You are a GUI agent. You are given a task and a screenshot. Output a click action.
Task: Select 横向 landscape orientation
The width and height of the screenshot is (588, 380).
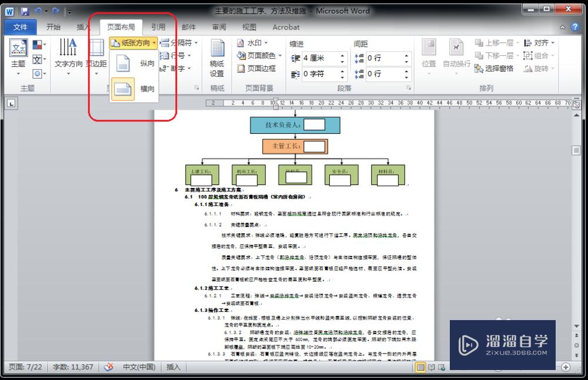pos(134,89)
